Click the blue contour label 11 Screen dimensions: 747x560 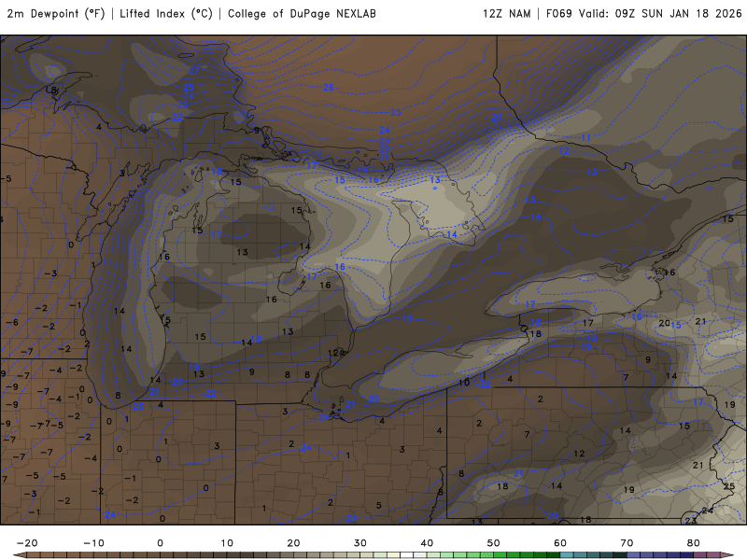pos(586,137)
